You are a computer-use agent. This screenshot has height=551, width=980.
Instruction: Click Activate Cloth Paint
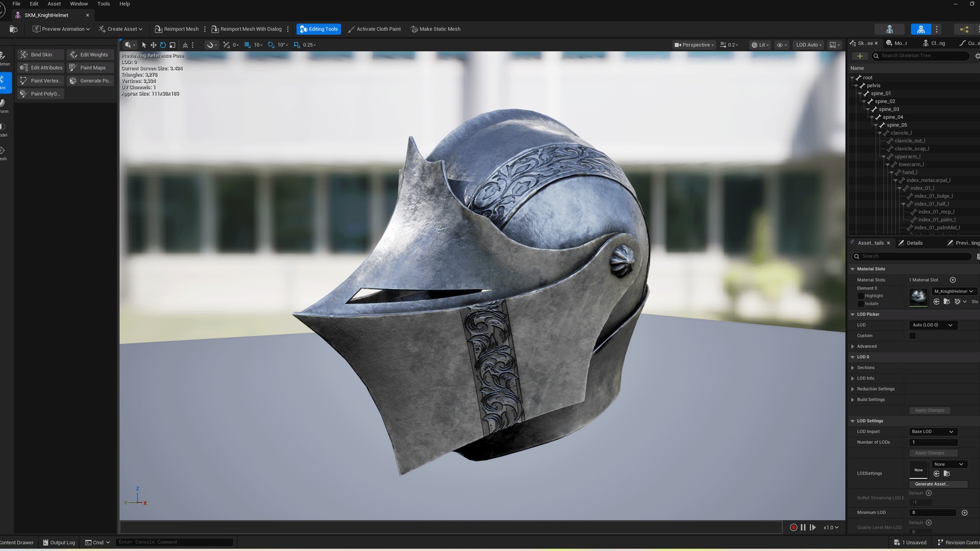pos(374,29)
